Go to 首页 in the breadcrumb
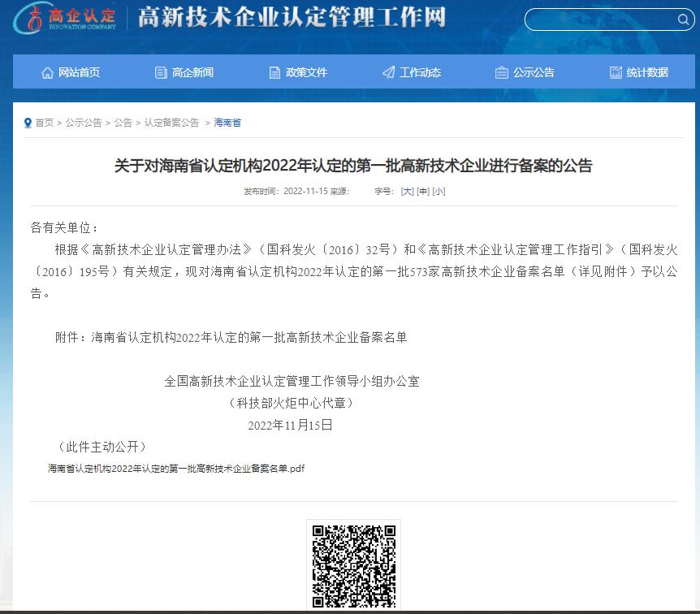This screenshot has width=700, height=614. pos(44,123)
